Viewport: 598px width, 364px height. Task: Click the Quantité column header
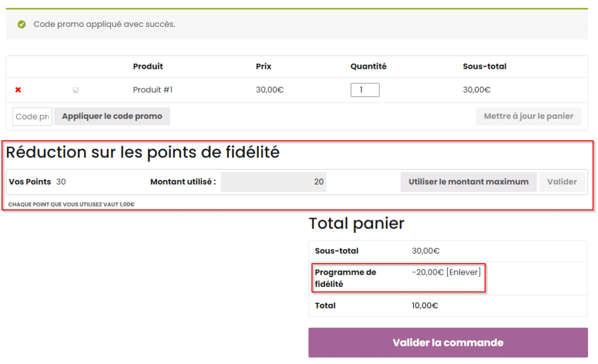click(368, 66)
